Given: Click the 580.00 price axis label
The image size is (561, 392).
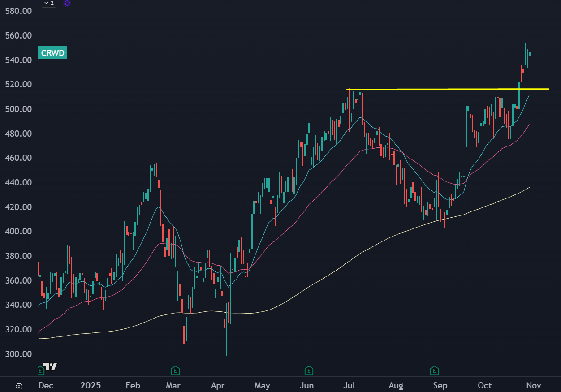Looking at the screenshot, I should (x=18, y=11).
